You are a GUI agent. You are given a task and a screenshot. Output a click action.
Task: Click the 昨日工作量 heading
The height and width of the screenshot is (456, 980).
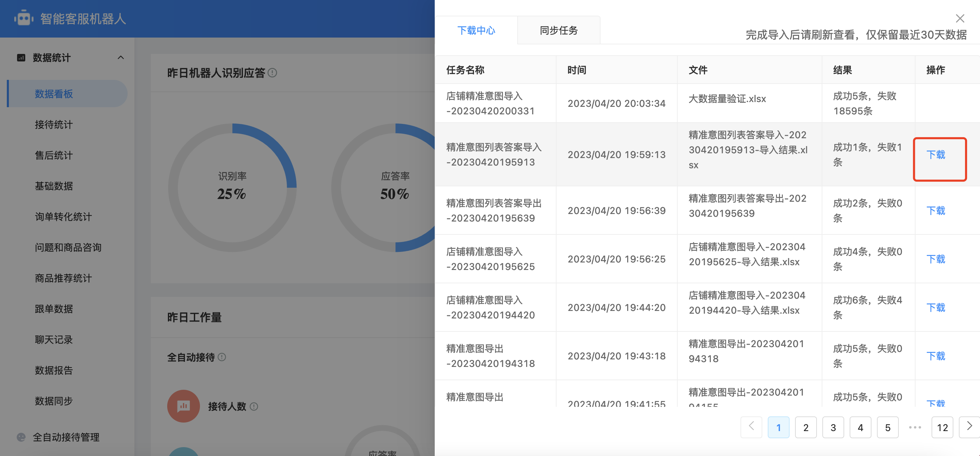click(194, 317)
